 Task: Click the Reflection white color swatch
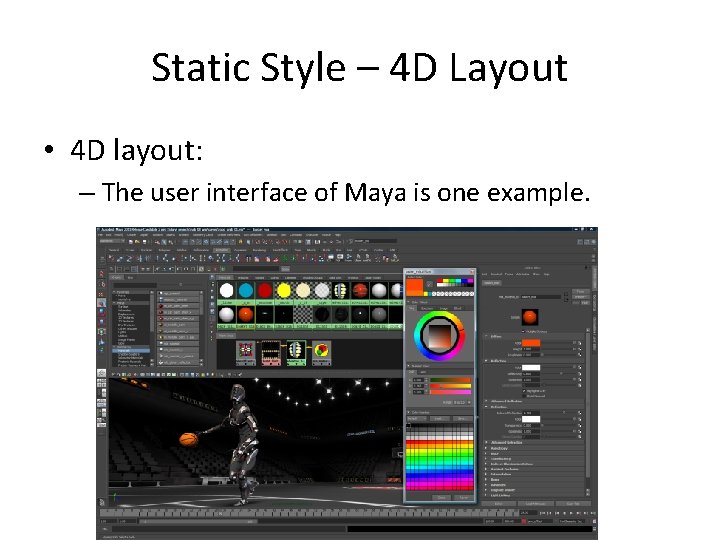point(531,367)
